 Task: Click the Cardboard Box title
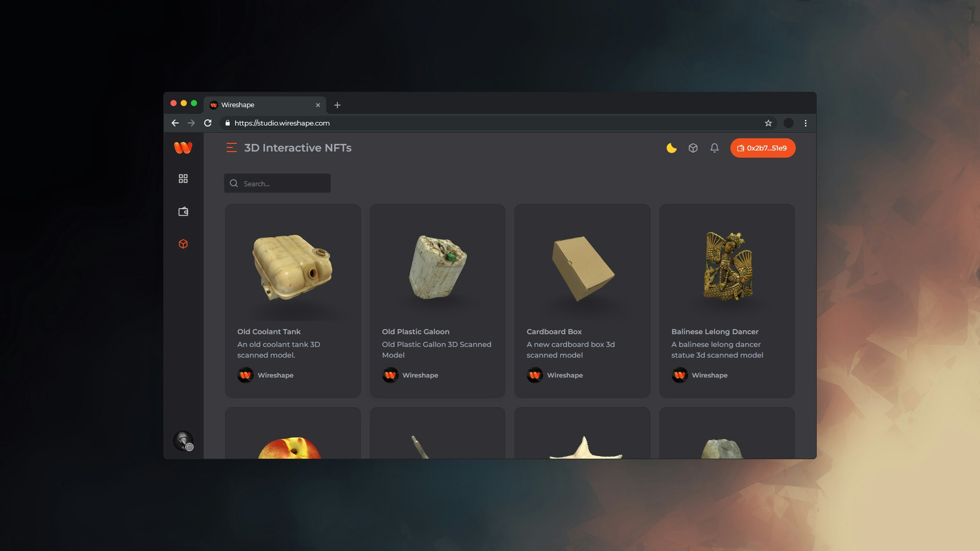tap(554, 332)
